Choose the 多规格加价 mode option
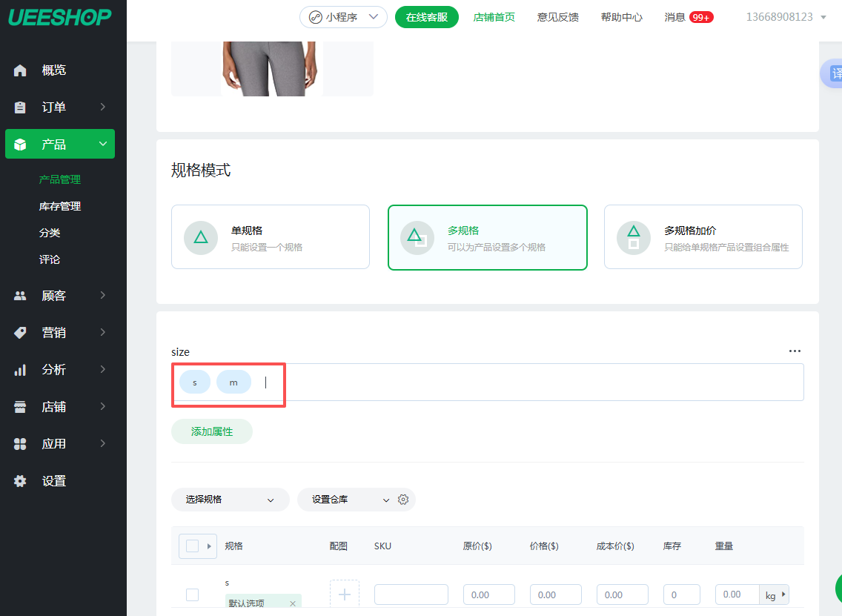The height and width of the screenshot is (616, 842). coord(703,237)
